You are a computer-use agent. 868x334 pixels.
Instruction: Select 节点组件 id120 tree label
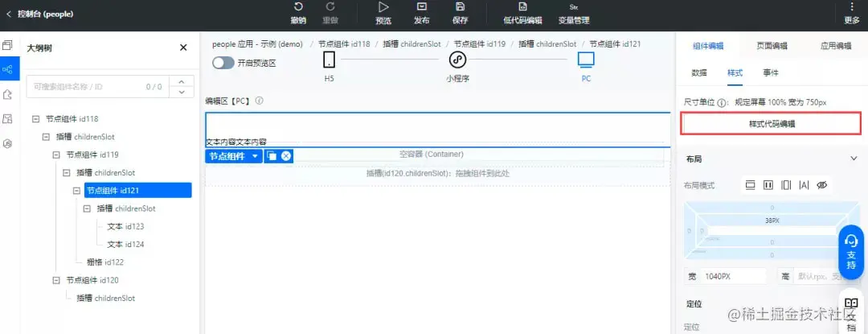(x=92, y=280)
